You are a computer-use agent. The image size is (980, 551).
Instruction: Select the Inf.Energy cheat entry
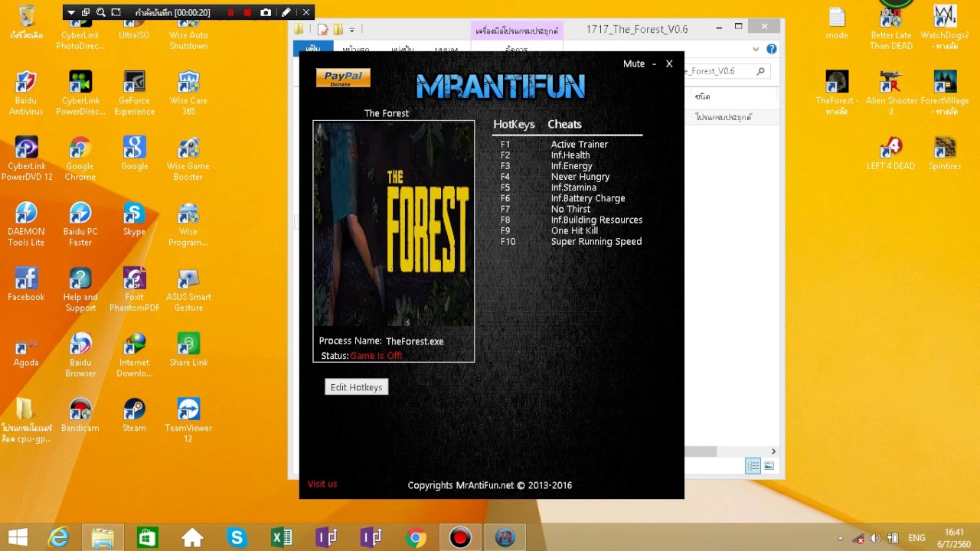click(x=572, y=166)
